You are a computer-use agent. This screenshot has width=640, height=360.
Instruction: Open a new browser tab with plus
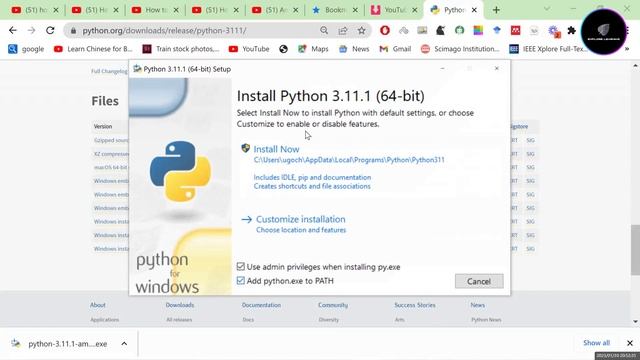click(x=496, y=10)
